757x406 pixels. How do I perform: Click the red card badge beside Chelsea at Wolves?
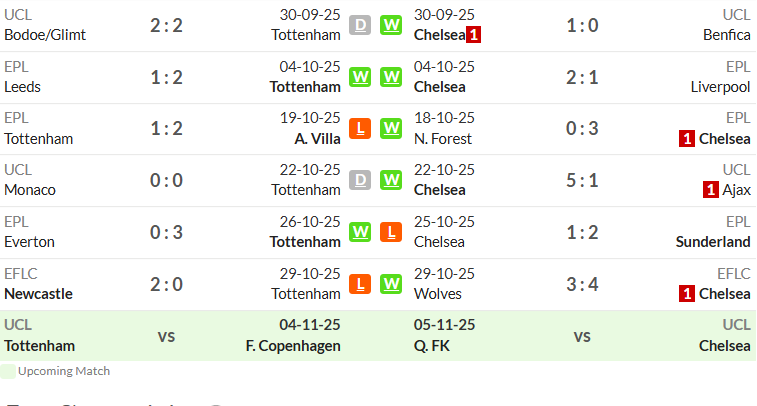point(687,294)
